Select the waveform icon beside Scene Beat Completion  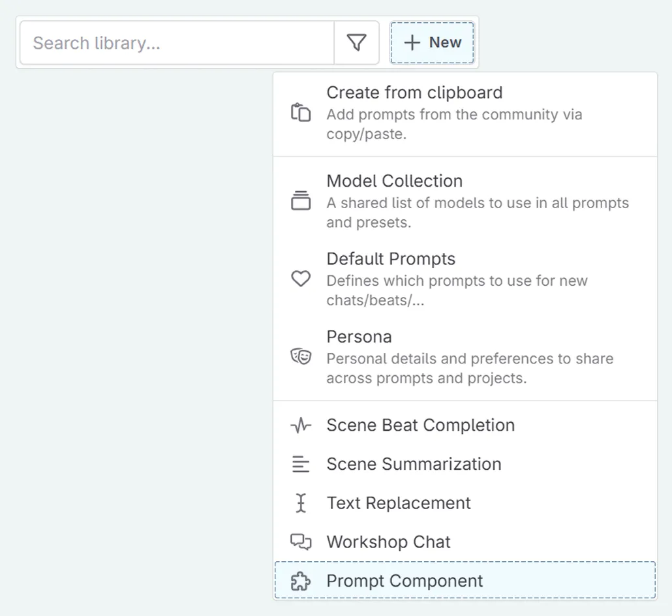pos(300,425)
